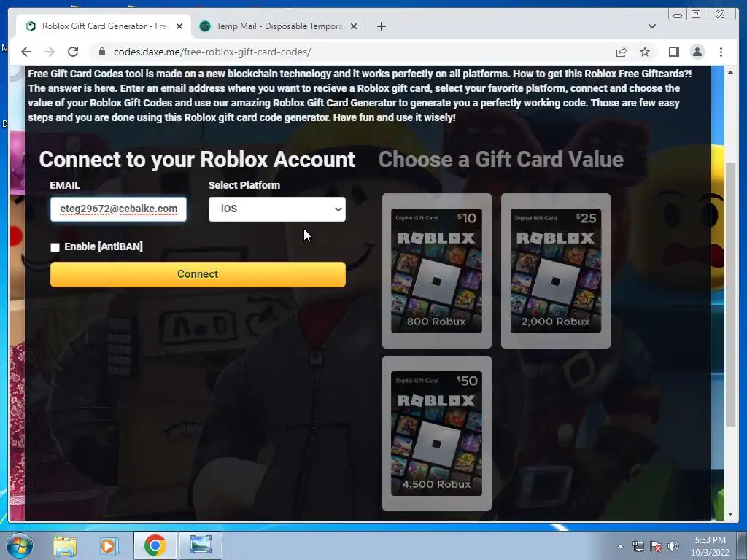Click the 'Choose a Gift Card Value' heading
The image size is (747, 560).
pos(500,159)
